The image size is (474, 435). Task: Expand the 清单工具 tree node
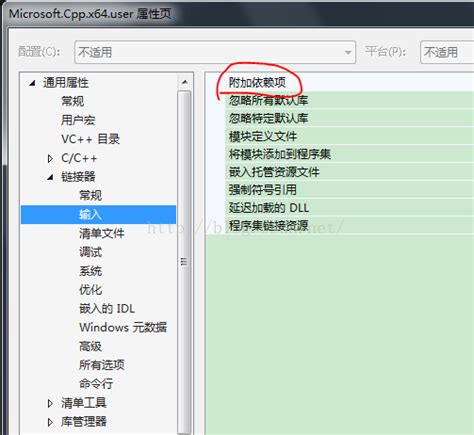coord(50,403)
